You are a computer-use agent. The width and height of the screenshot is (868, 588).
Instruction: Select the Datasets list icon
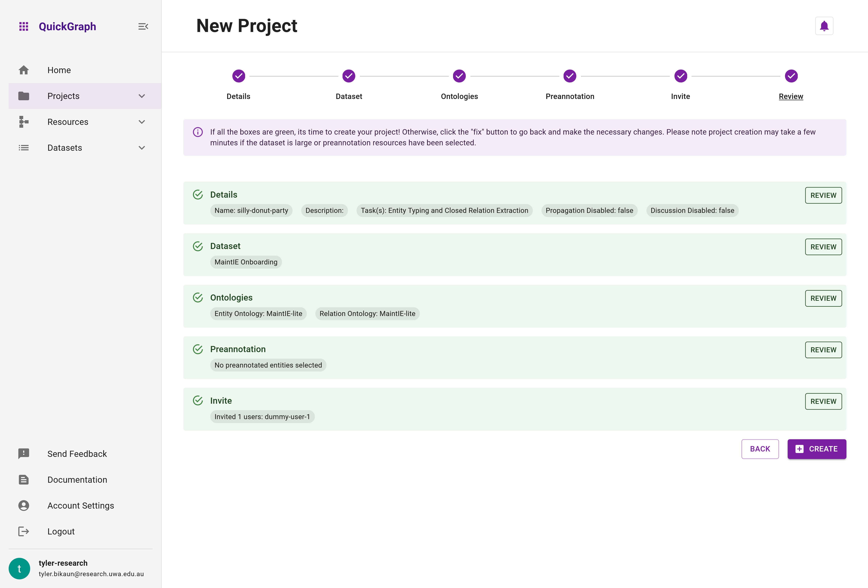24,148
